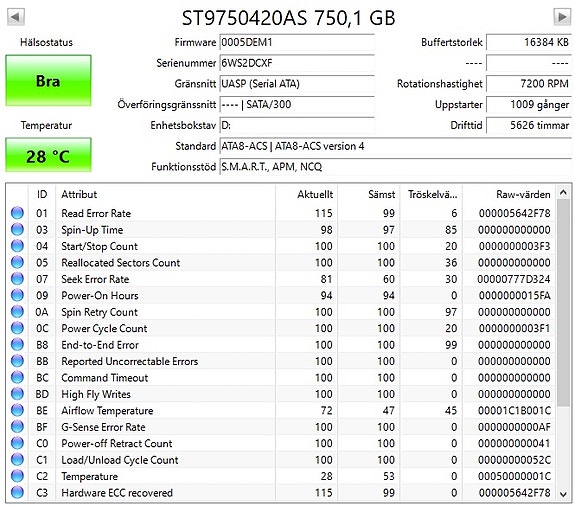
Task: Click the Hälsostatus label
Action: pyautogui.click(x=46, y=42)
